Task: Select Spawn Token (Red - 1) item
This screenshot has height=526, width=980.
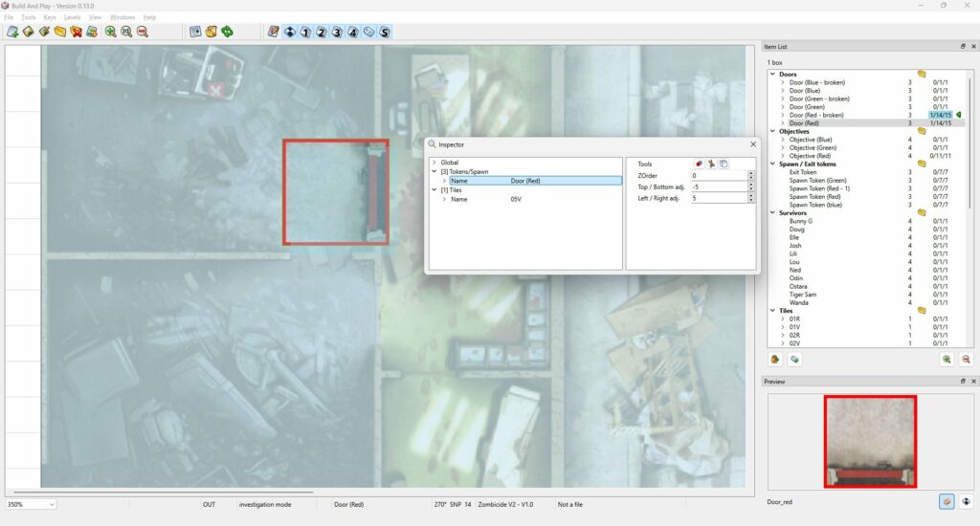Action: pyautogui.click(x=819, y=188)
